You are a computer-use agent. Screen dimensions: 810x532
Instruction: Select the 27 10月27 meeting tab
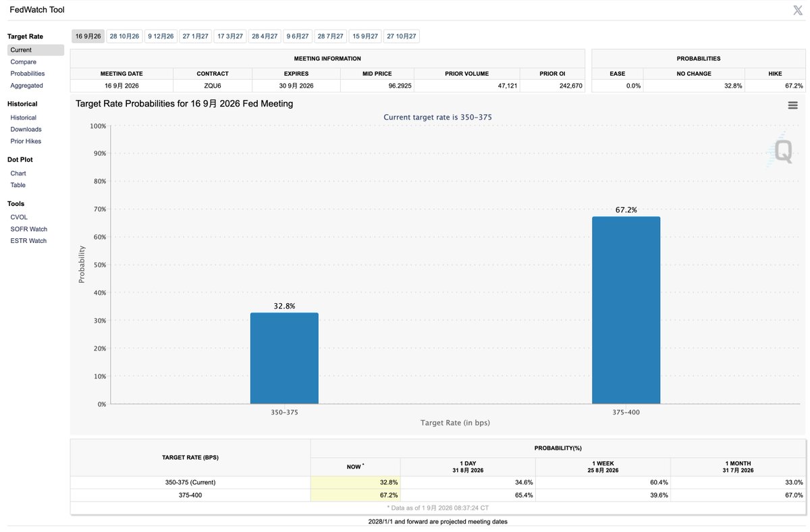(402, 36)
